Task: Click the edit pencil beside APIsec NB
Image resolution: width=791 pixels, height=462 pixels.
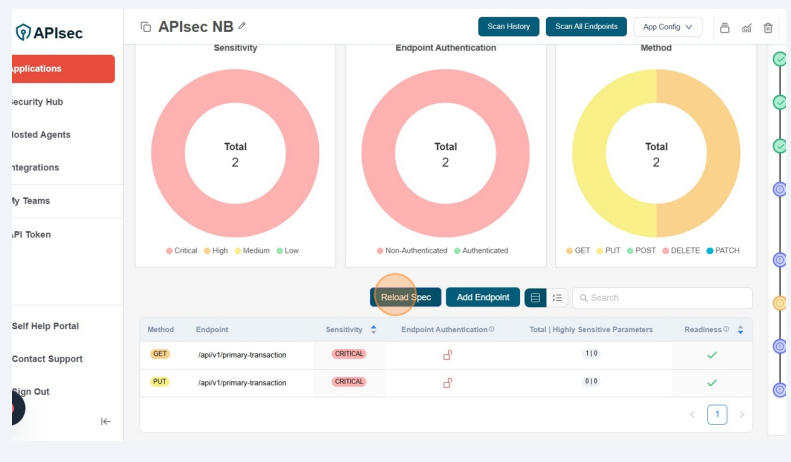Action: point(242,26)
